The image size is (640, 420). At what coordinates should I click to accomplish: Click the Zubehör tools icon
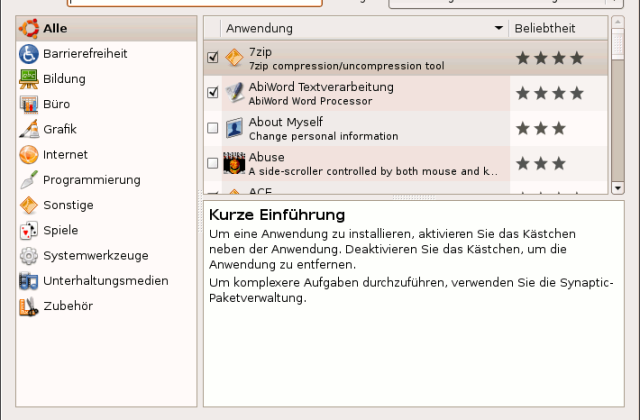[x=29, y=306]
